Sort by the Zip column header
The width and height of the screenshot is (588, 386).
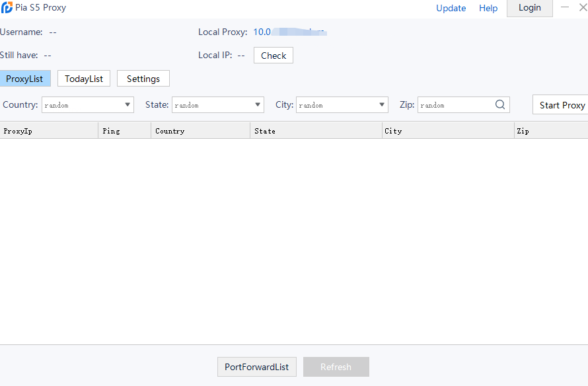[551, 131]
